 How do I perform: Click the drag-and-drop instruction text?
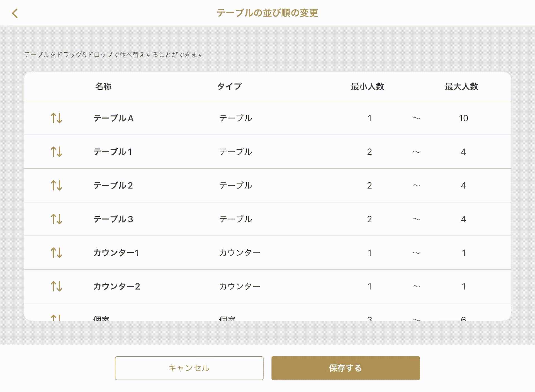(114, 55)
